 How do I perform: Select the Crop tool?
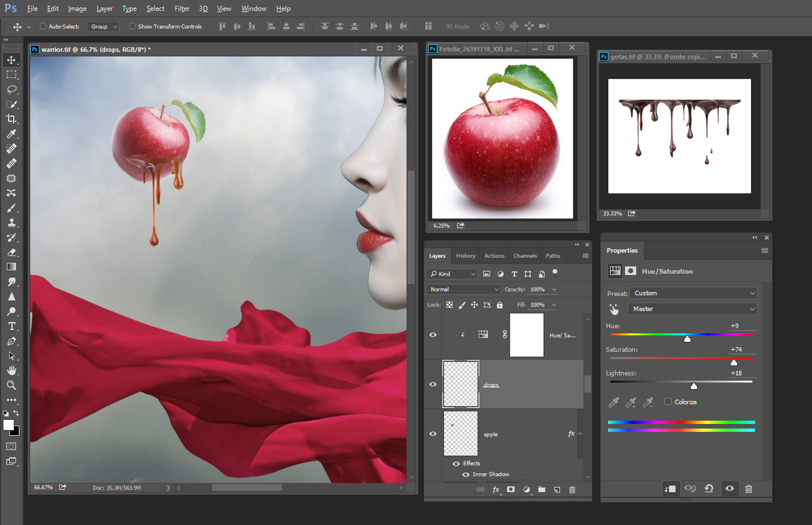(x=11, y=119)
